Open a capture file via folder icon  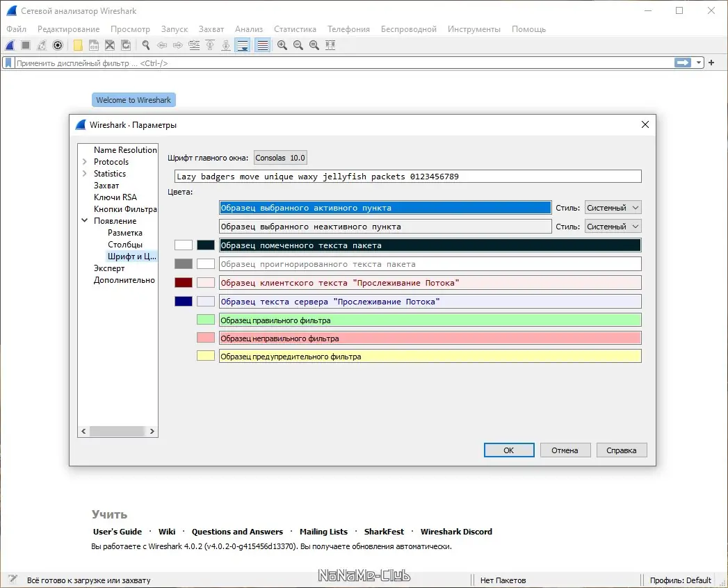[78, 45]
